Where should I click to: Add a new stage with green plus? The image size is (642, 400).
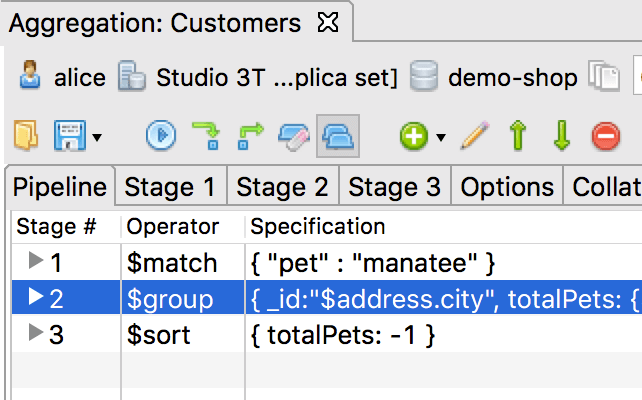tap(414, 136)
